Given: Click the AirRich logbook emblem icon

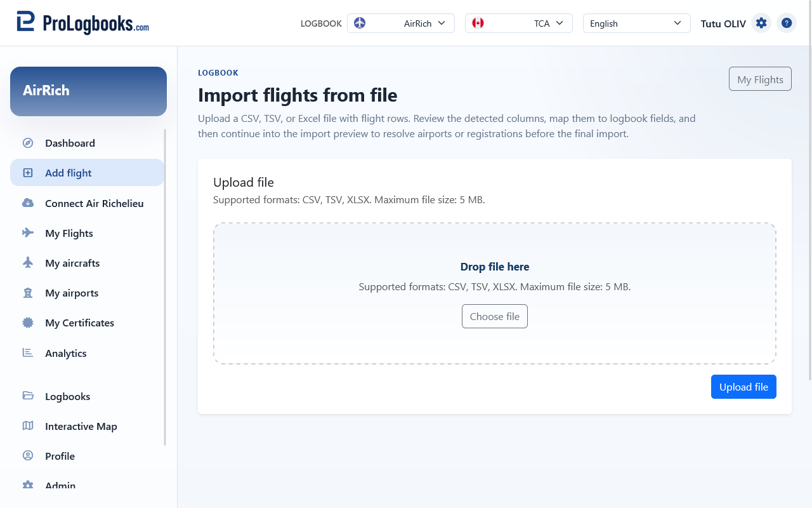Looking at the screenshot, I should pyautogui.click(x=360, y=23).
